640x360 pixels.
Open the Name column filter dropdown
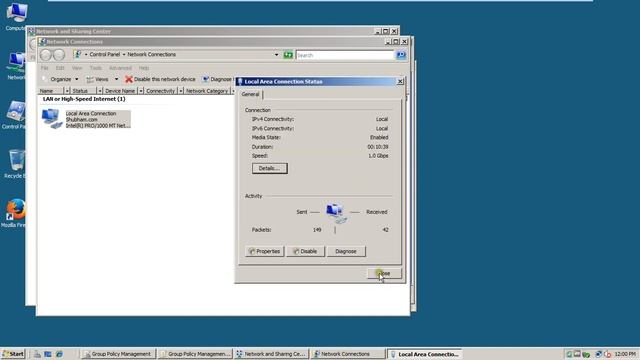67,91
